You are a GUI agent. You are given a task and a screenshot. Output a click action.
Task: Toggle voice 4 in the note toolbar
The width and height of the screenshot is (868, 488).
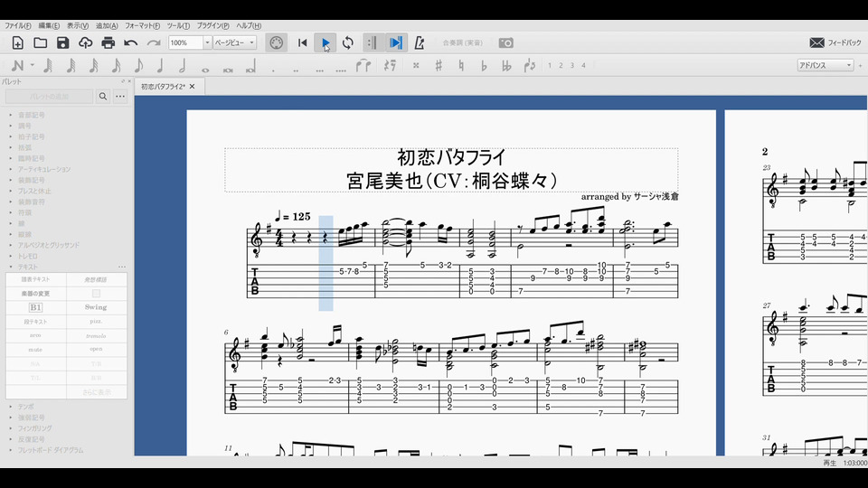point(583,65)
